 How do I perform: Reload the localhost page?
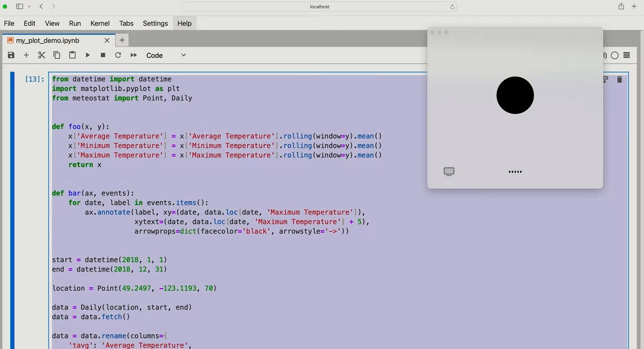tap(452, 7)
